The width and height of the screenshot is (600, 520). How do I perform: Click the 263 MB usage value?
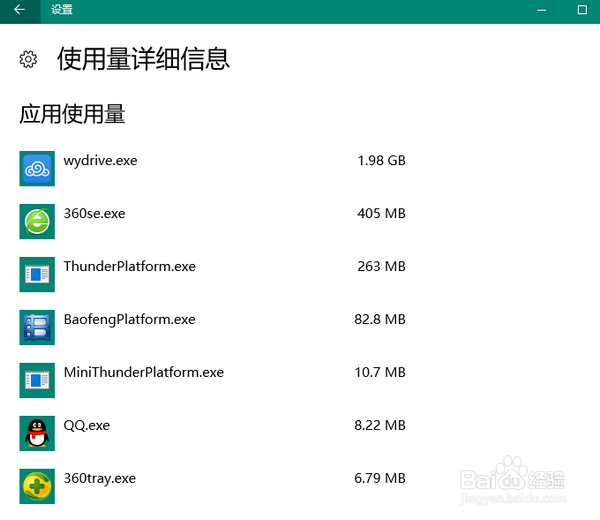(382, 266)
